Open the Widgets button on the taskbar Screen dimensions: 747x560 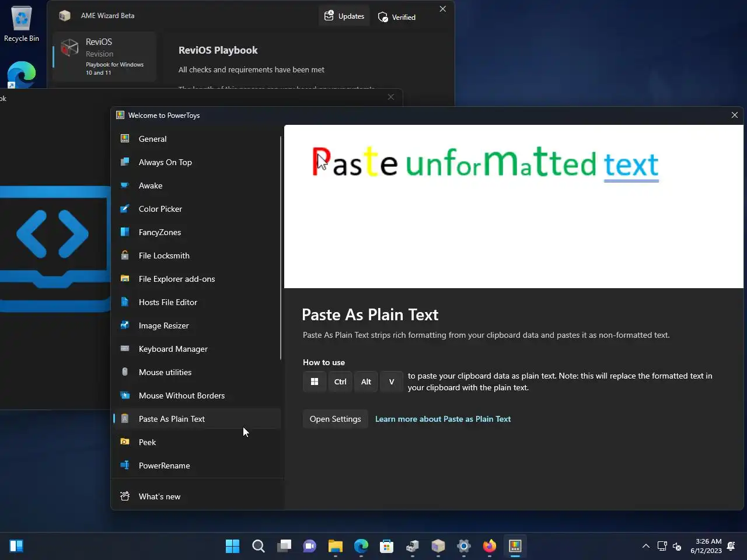(16, 546)
